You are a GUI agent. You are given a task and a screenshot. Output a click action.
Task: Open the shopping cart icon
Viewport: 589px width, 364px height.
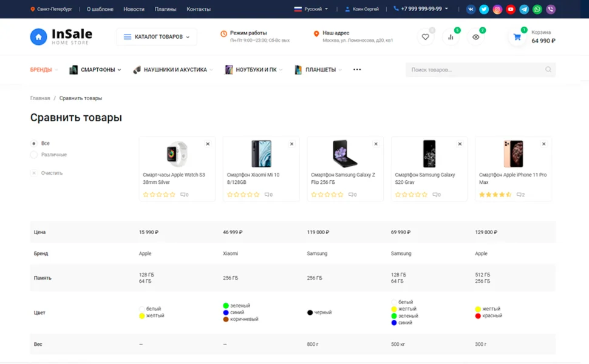517,37
